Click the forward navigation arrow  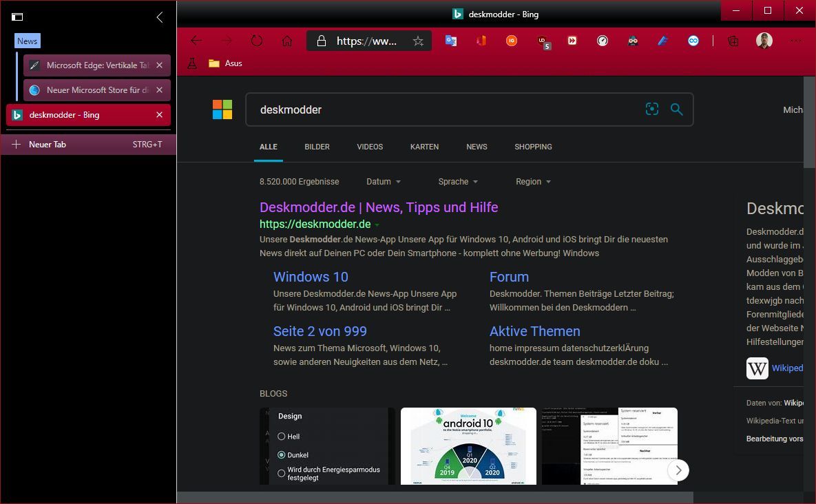click(227, 41)
